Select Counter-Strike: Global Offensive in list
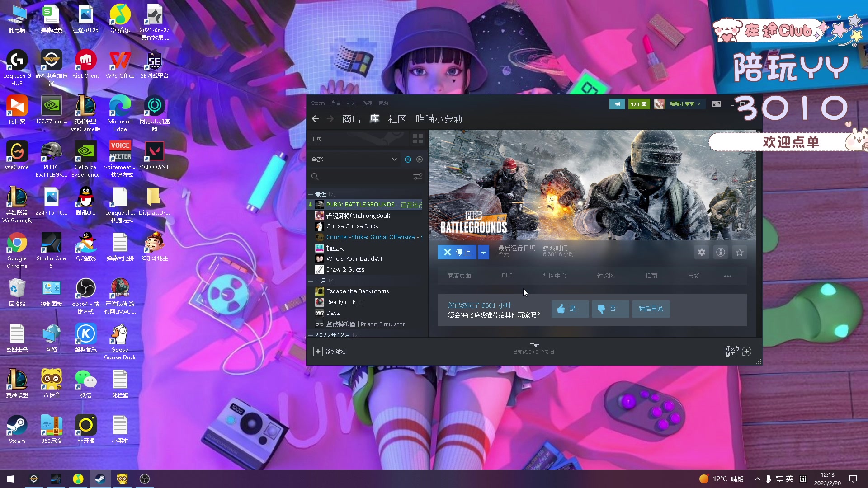Screen dimensions: 868x488 tap(365, 237)
